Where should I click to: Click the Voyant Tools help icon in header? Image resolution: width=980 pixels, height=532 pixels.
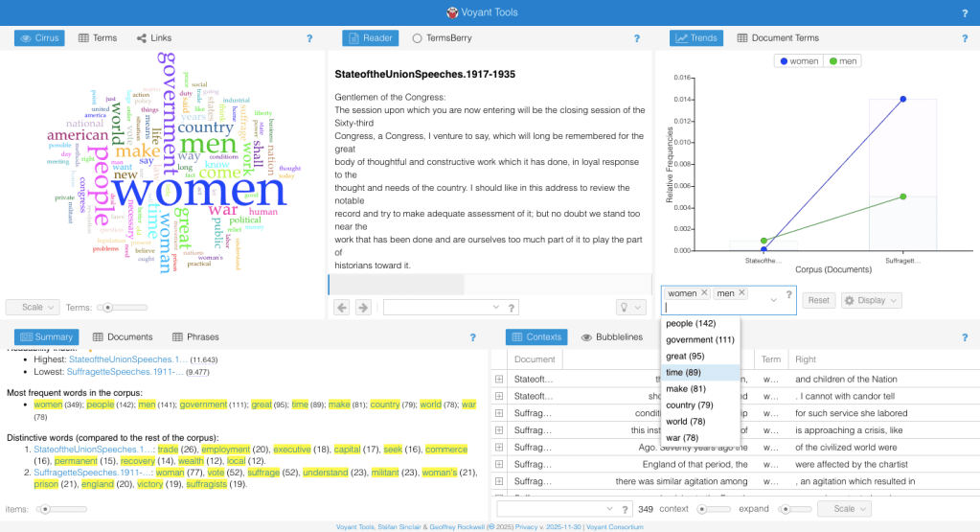(x=964, y=12)
